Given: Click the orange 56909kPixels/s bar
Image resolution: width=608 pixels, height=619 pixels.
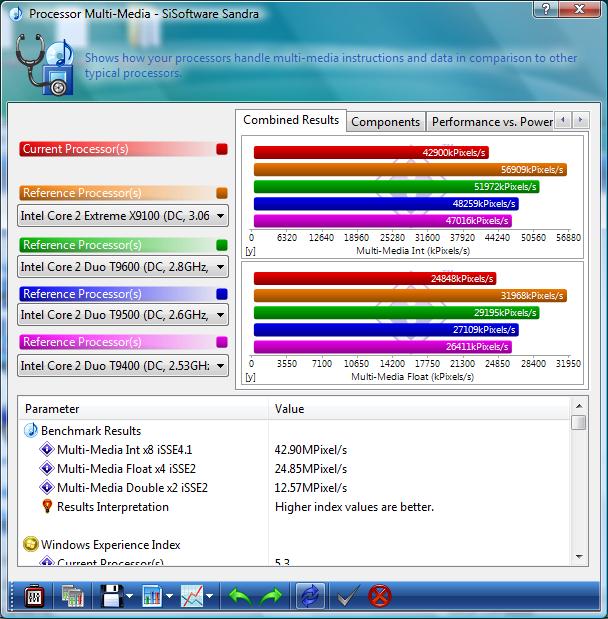Looking at the screenshot, I should pos(410,169).
